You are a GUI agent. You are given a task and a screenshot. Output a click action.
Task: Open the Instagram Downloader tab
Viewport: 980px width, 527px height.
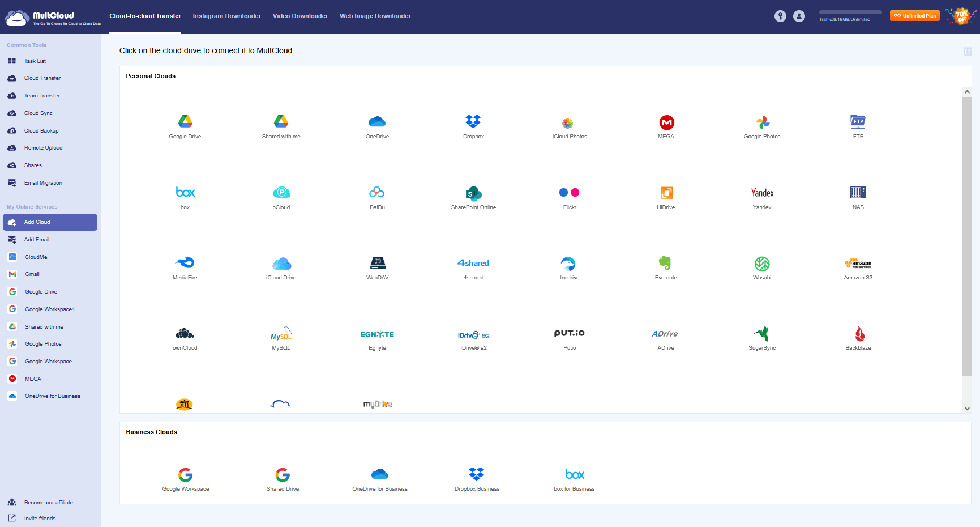[226, 16]
